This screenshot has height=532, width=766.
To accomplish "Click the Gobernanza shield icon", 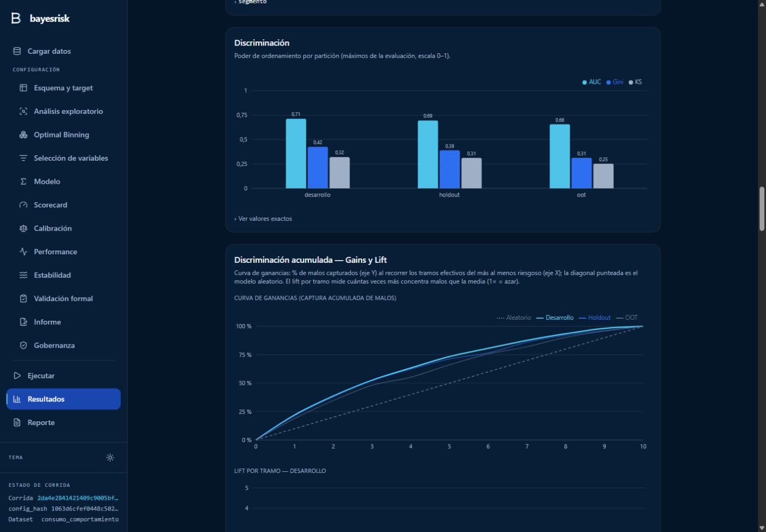I will [x=23, y=345].
